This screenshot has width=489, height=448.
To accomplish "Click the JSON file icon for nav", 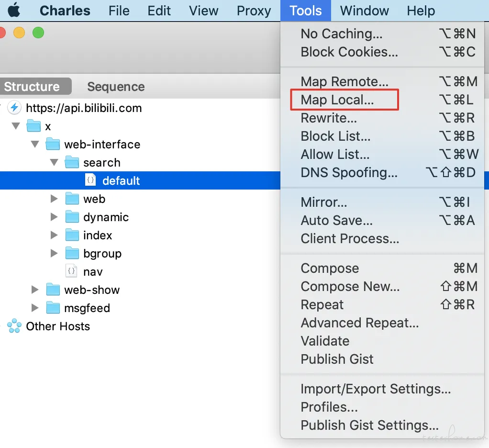I will pyautogui.click(x=71, y=271).
